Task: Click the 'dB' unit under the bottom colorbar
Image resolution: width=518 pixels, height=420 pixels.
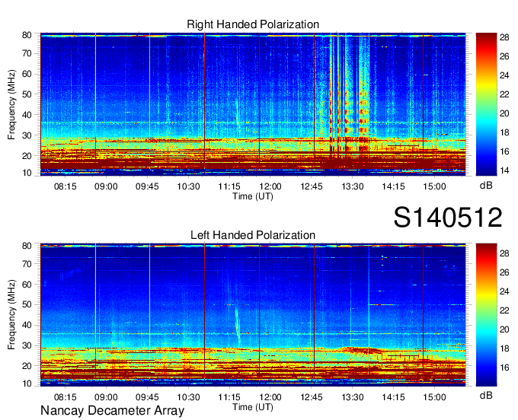Action: click(486, 395)
